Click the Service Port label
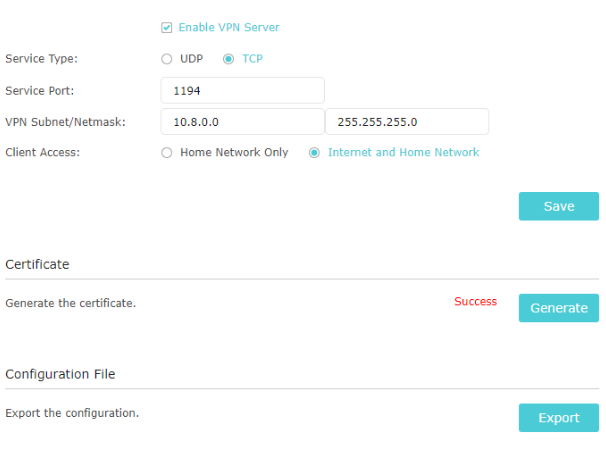Image resolution: width=606 pixels, height=451 pixels. pyautogui.click(x=39, y=91)
